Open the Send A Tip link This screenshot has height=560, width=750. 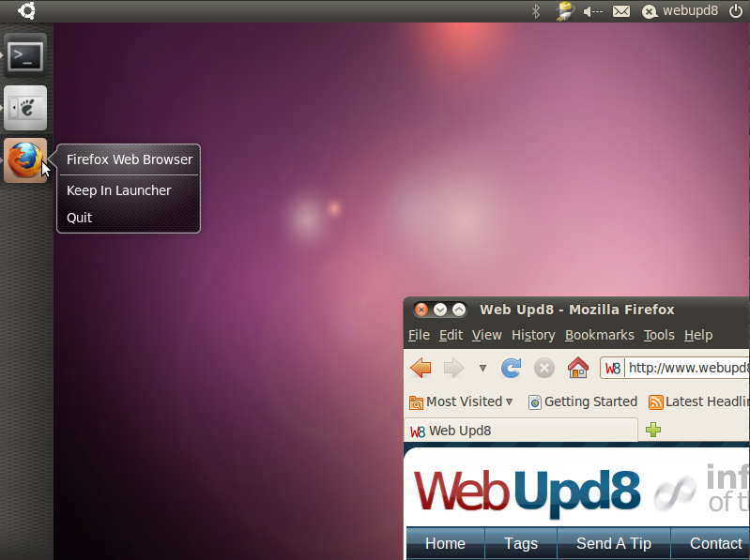click(x=614, y=544)
